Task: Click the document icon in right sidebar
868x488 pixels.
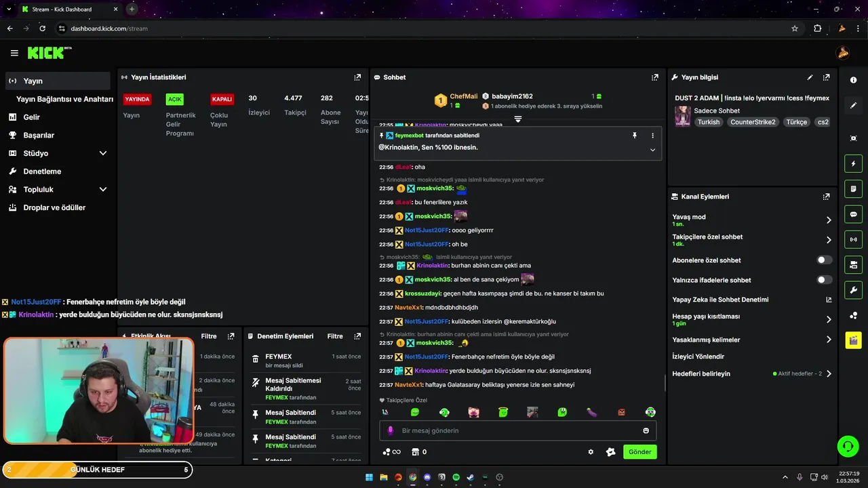Action: 853,188
